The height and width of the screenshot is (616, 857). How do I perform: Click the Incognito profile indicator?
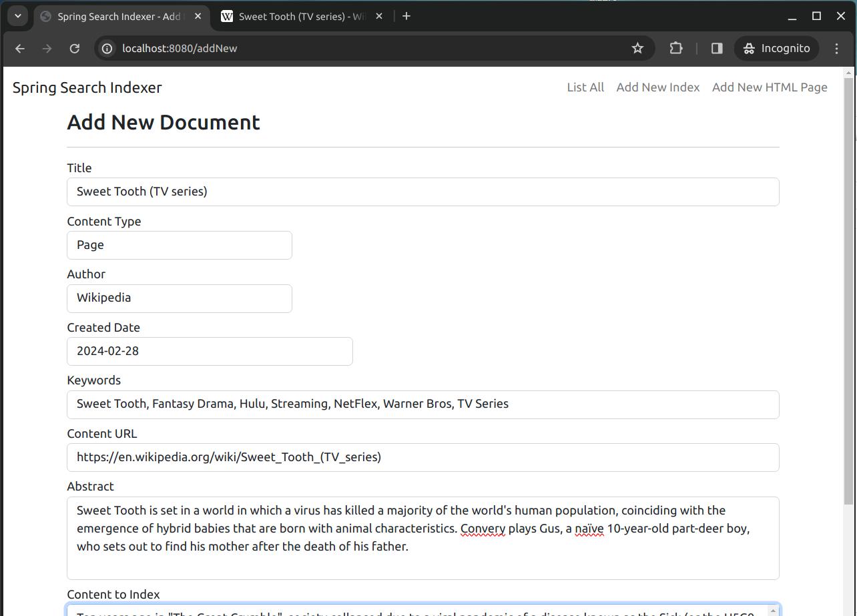[x=776, y=48]
